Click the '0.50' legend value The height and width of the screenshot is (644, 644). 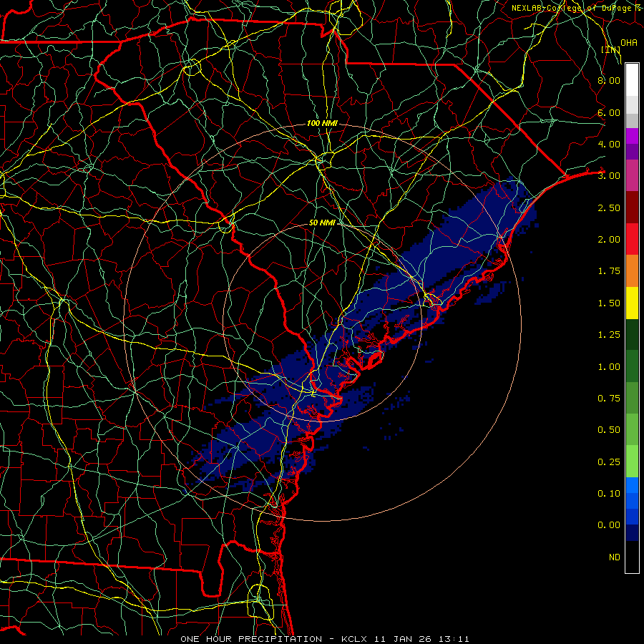pyautogui.click(x=609, y=430)
